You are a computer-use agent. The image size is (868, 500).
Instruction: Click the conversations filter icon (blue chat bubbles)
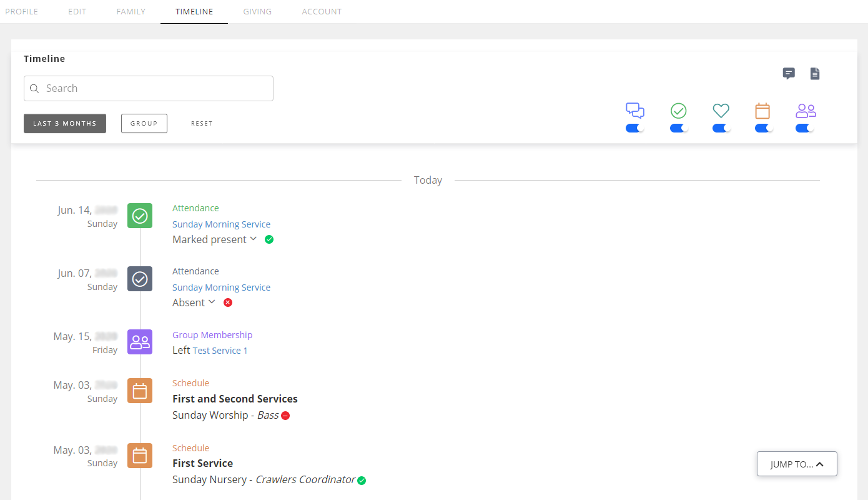(634, 110)
